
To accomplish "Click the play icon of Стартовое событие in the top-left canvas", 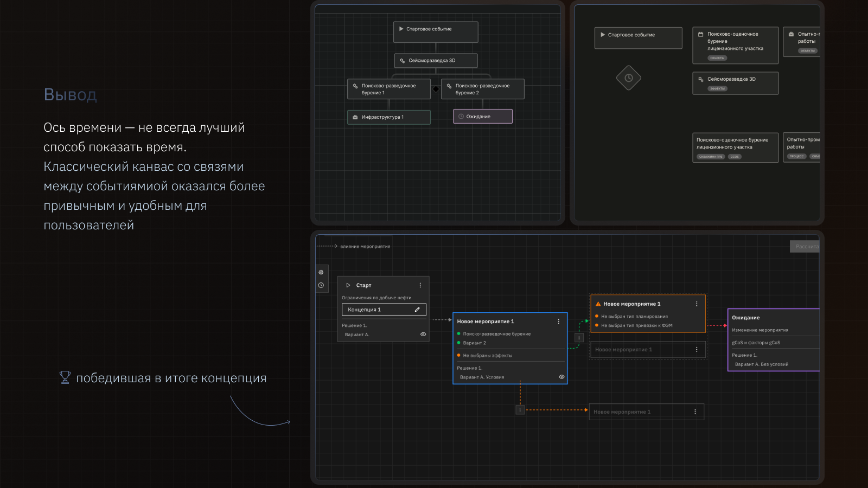I will coord(401,29).
